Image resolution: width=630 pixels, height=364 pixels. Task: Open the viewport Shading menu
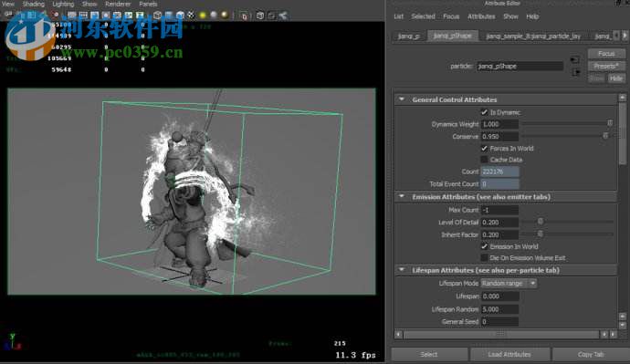[34, 4]
